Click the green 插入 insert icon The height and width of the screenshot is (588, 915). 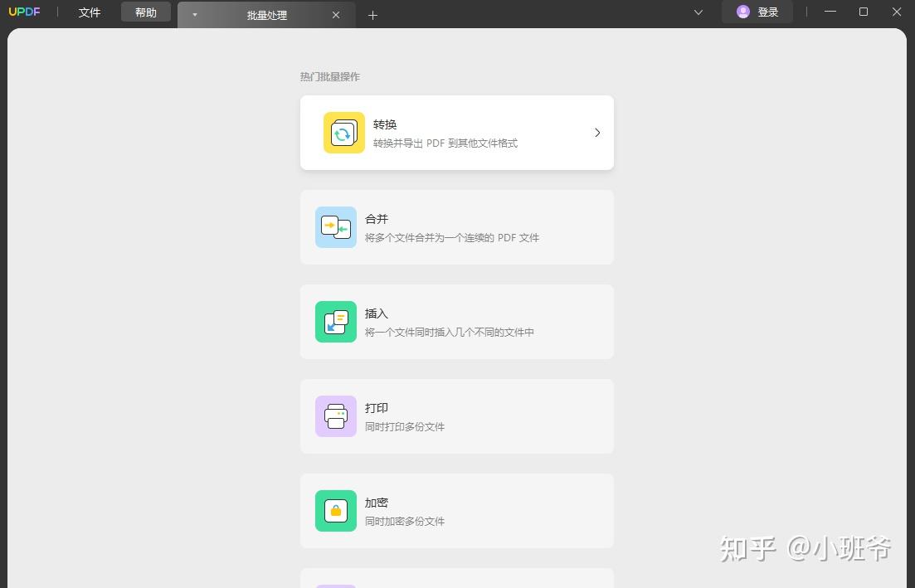[336, 322]
